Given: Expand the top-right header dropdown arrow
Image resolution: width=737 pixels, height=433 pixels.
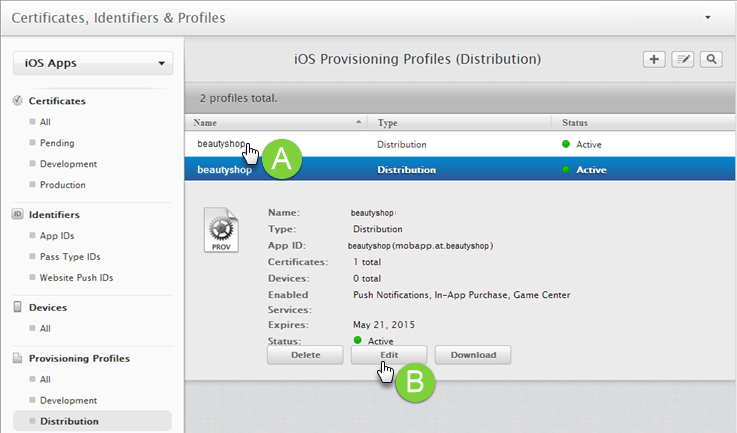Looking at the screenshot, I should 708,18.
